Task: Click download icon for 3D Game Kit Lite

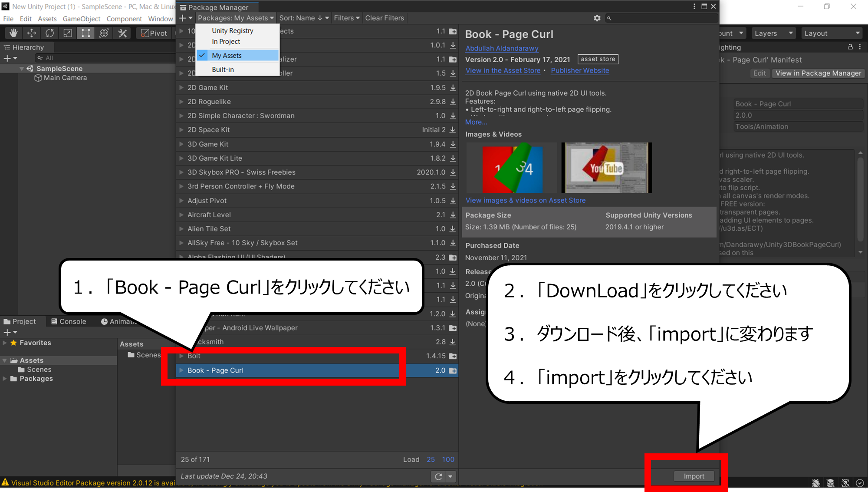Action: [x=453, y=158]
